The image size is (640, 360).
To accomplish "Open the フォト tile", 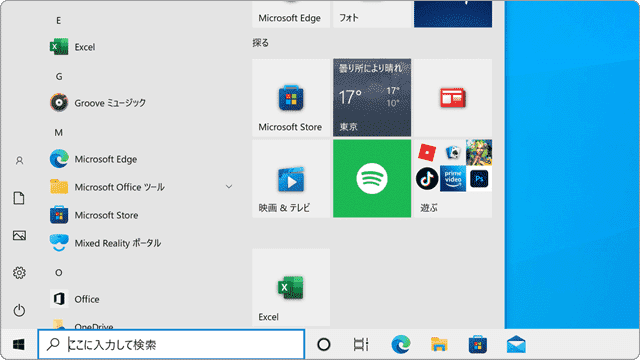I will point(372,14).
